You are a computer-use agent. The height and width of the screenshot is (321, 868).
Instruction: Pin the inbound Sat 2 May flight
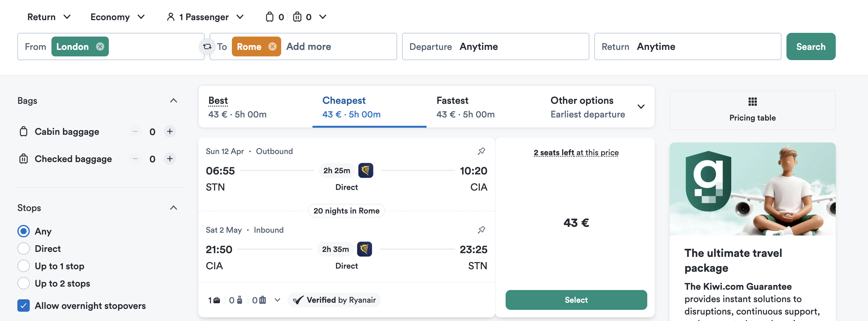tap(481, 230)
